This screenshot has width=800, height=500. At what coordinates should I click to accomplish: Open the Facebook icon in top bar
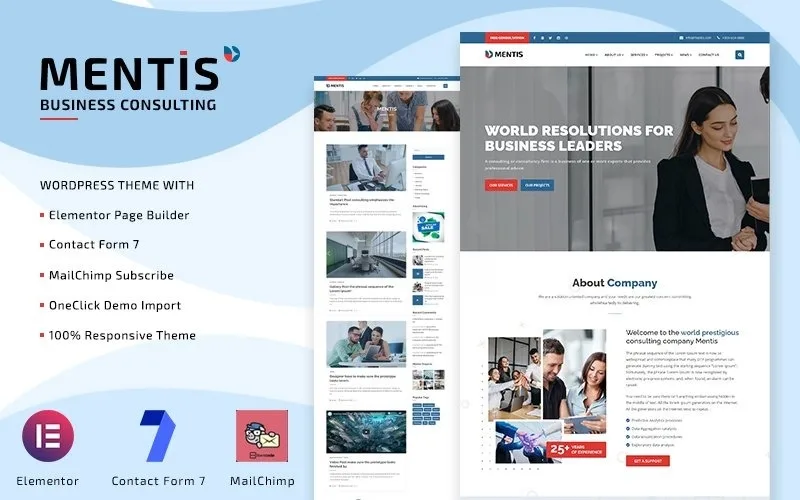[534, 38]
